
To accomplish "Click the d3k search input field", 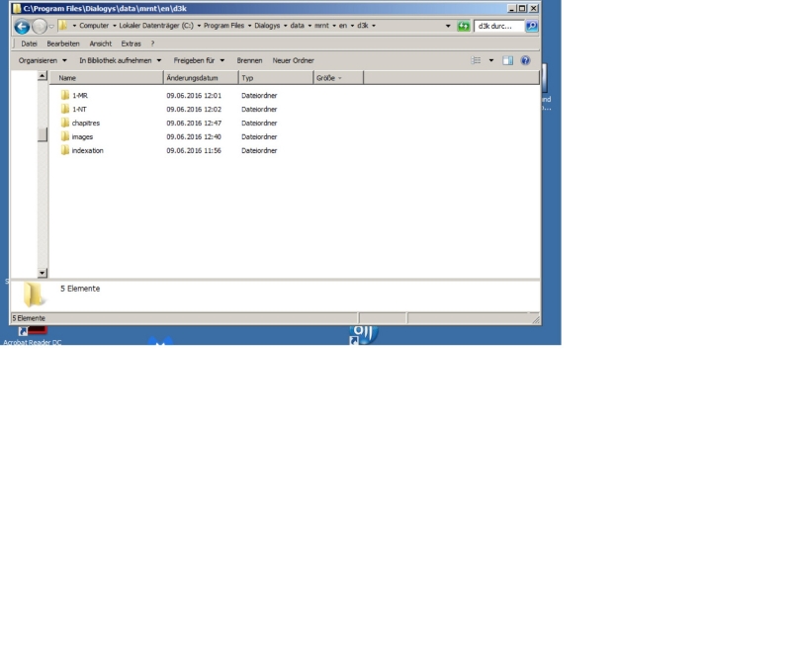I will pos(498,26).
